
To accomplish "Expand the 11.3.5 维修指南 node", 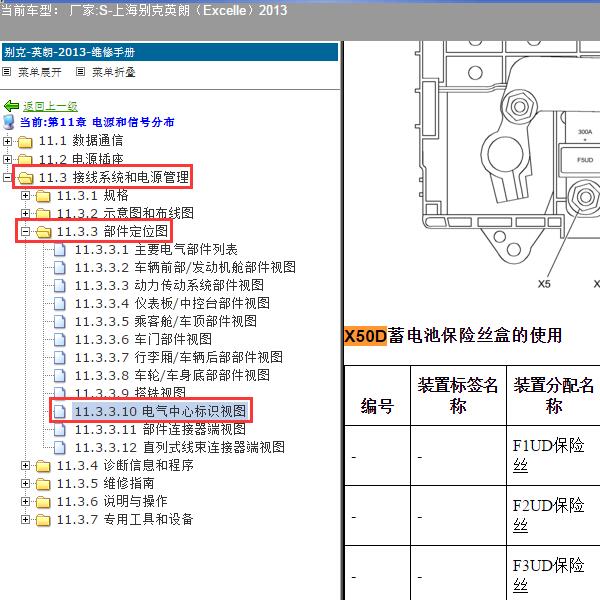I will tap(25, 483).
